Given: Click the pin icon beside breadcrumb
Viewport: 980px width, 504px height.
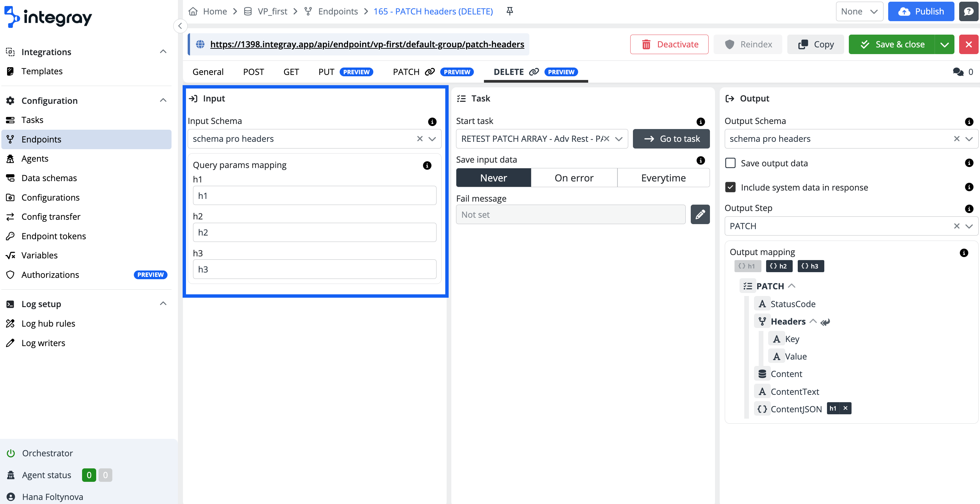Looking at the screenshot, I should coord(510,11).
